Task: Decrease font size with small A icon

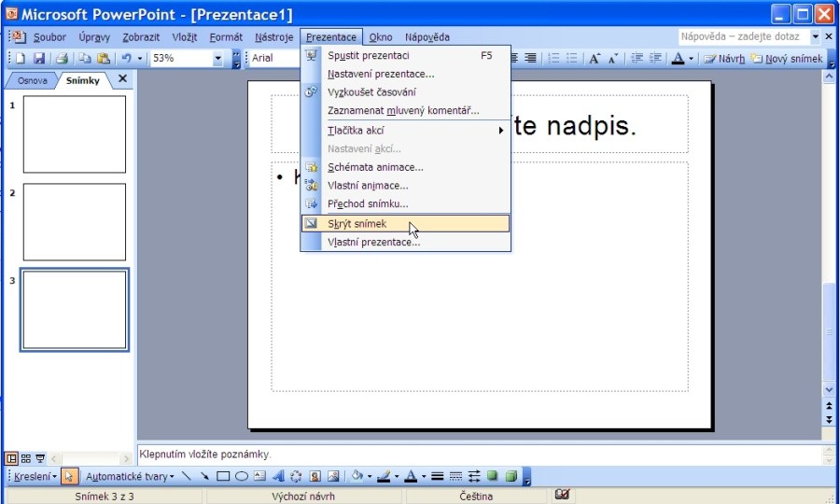Action: click(613, 59)
